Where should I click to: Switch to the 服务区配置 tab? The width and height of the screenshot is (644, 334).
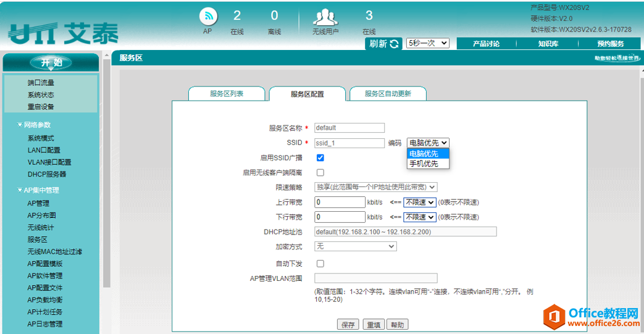tap(307, 94)
